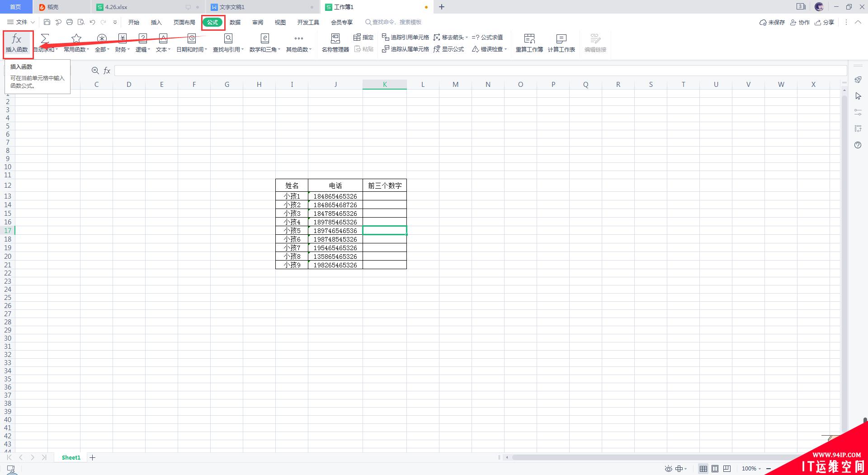Viewport: 868px width, 475px height.
Task: Click the Insert Function fx button
Action: pyautogui.click(x=17, y=43)
